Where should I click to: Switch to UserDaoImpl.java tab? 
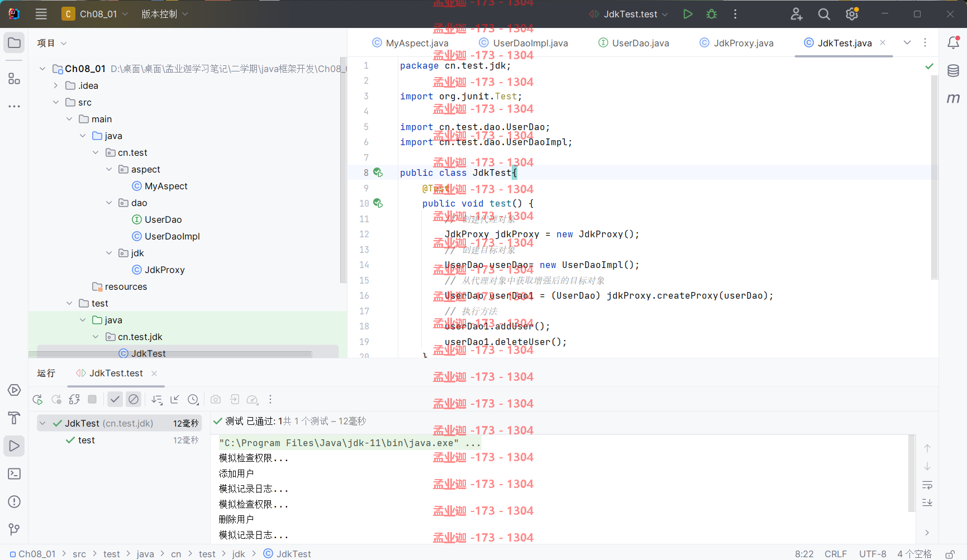pyautogui.click(x=523, y=43)
